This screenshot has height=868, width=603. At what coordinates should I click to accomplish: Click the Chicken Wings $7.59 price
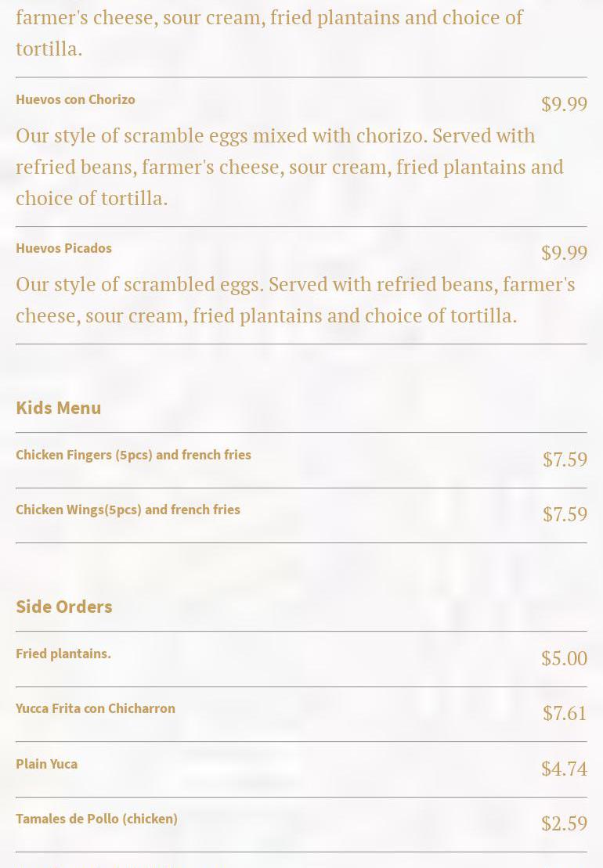565,514
